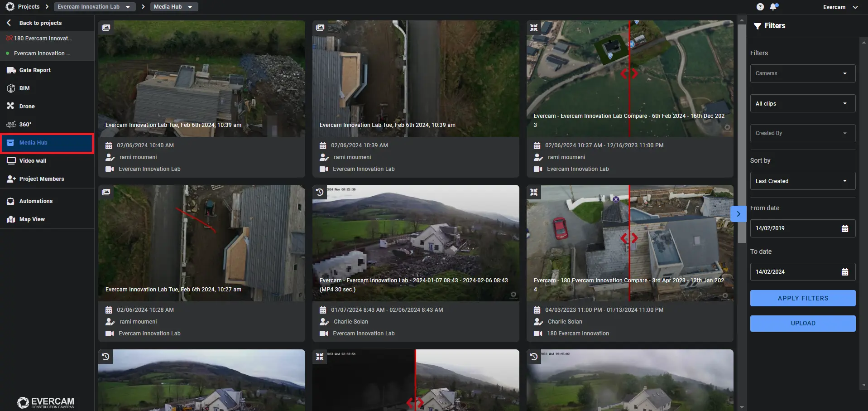The image size is (868, 411).
Task: Select the Gate Report menu item
Action: 47,70
